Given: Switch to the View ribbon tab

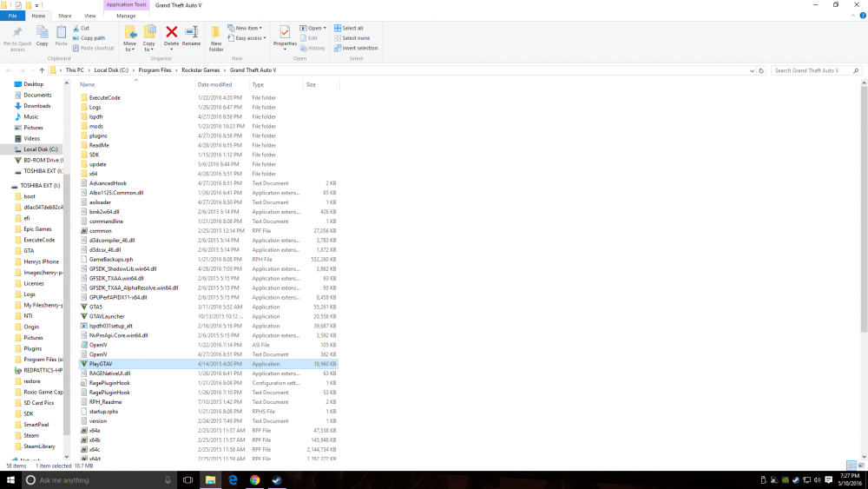Looking at the screenshot, I should click(x=89, y=16).
